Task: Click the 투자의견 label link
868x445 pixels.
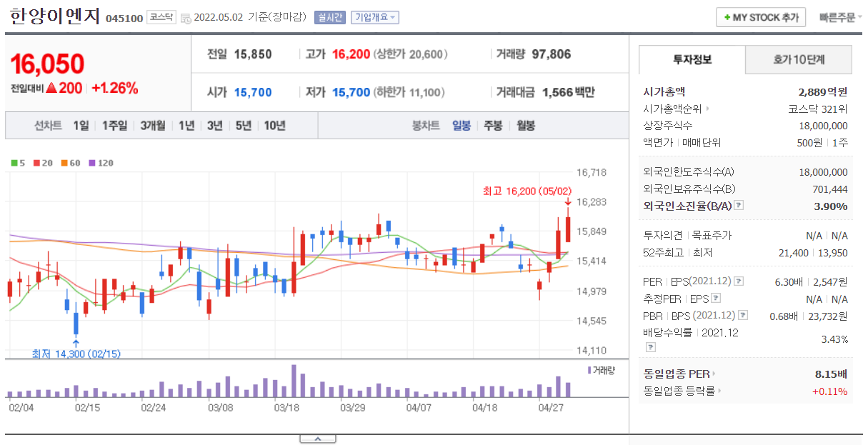Action: point(663,236)
